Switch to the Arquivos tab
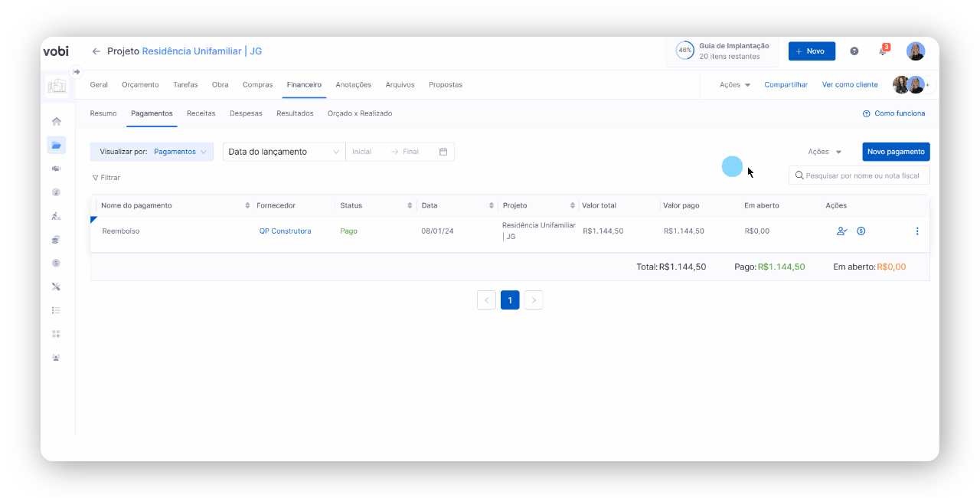This screenshot has height=498, width=980. coord(400,85)
